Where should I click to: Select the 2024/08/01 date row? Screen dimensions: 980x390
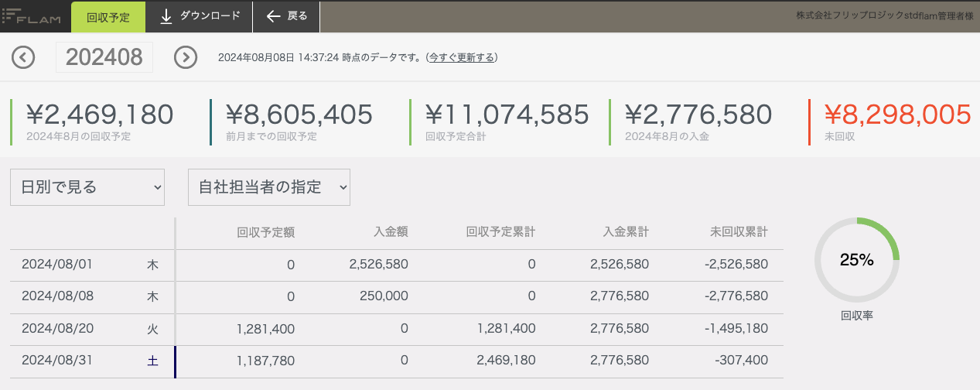(x=397, y=265)
